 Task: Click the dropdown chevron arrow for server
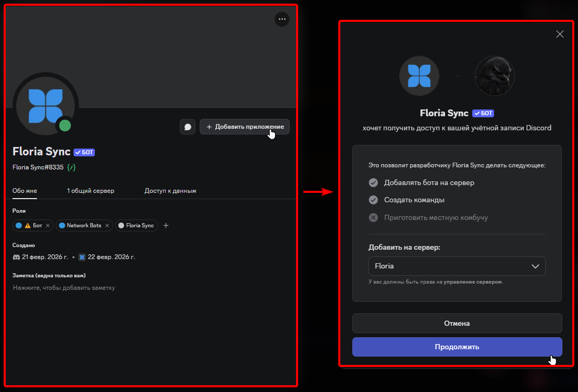pyautogui.click(x=535, y=266)
